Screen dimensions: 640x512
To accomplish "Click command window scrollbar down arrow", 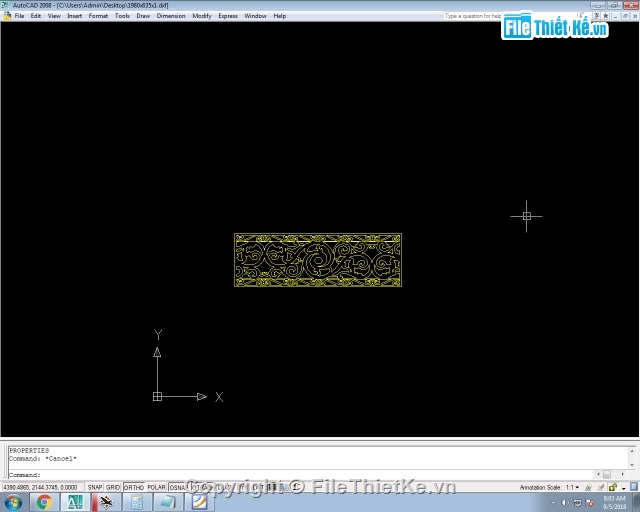I will pos(632,465).
